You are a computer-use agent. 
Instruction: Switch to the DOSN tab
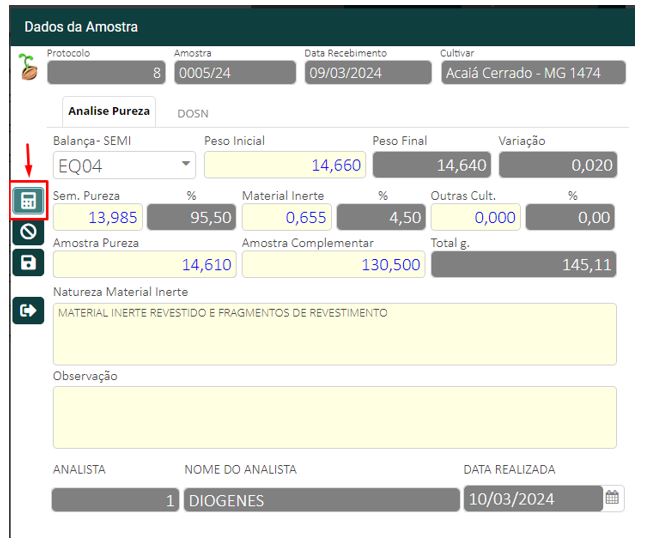193,114
